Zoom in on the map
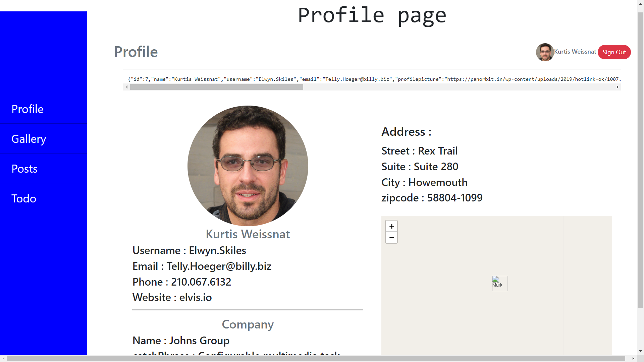 click(x=391, y=226)
